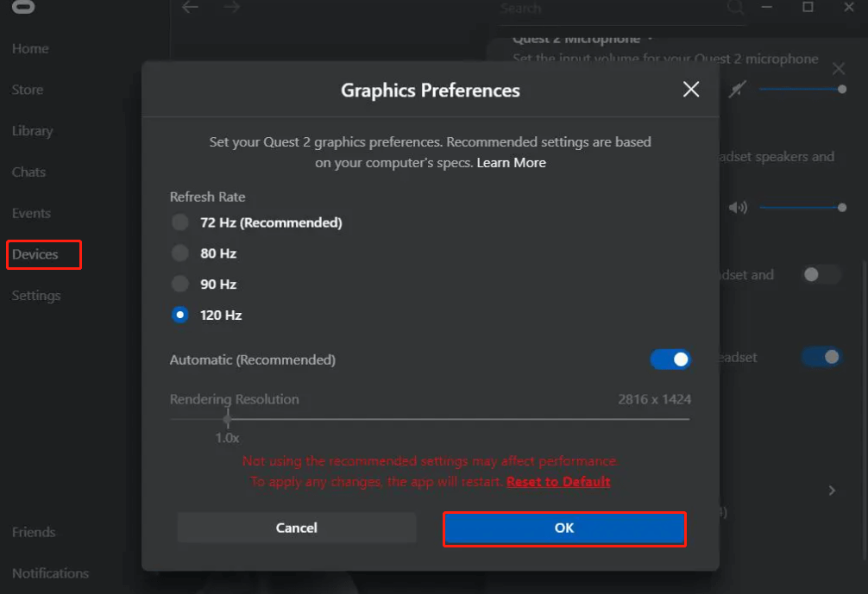Open Devices in the sidebar
868x594 pixels.
(x=35, y=254)
